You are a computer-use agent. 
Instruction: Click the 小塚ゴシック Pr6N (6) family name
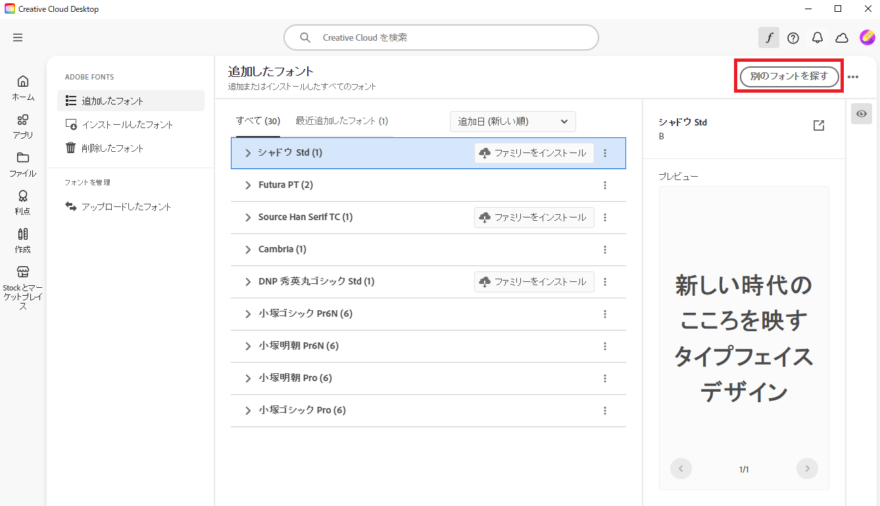[x=305, y=314]
